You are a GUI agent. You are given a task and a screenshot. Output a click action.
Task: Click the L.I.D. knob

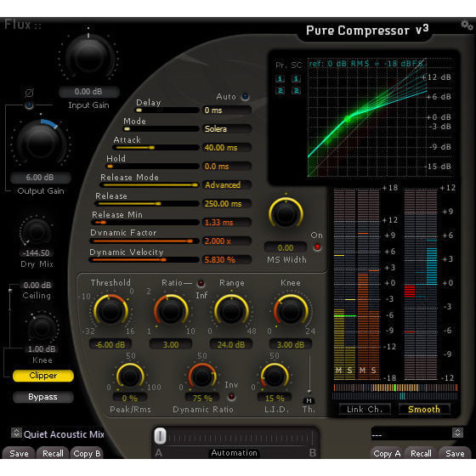pyautogui.click(x=274, y=377)
